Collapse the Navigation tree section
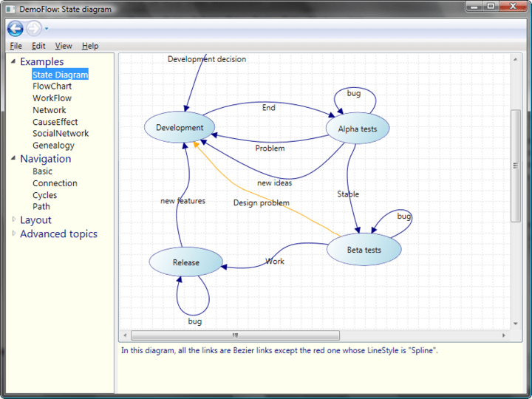532x399 pixels. [x=13, y=159]
